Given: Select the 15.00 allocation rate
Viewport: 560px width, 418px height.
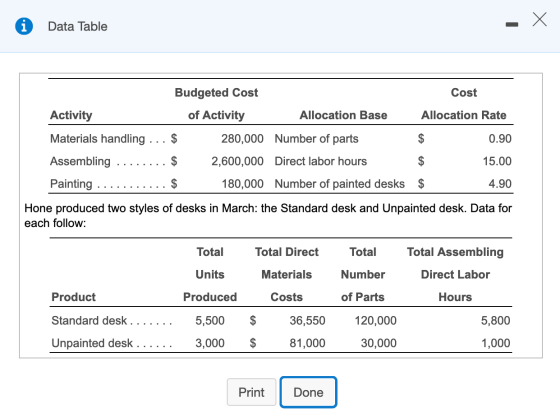Looking at the screenshot, I should click(497, 161).
